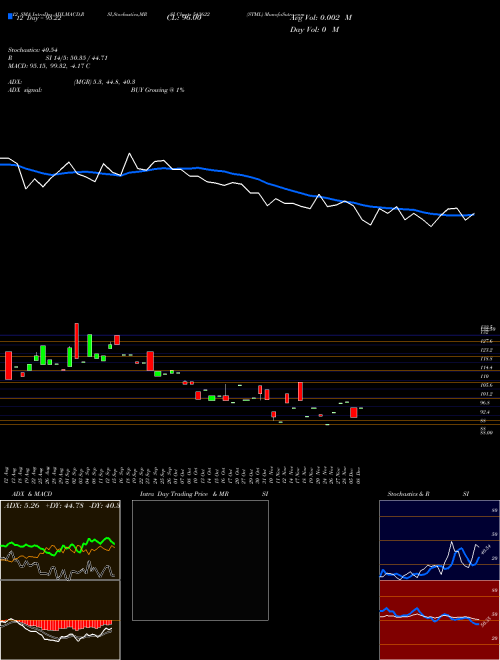Click the RSI 14/5 values line
The height and width of the screenshot is (660, 500).
pyautogui.click(x=58, y=58)
